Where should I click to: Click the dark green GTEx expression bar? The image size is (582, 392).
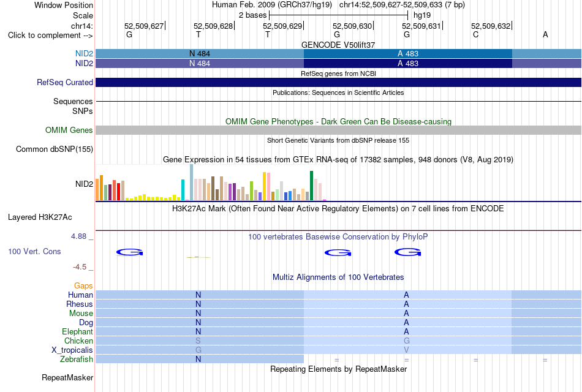click(311, 186)
